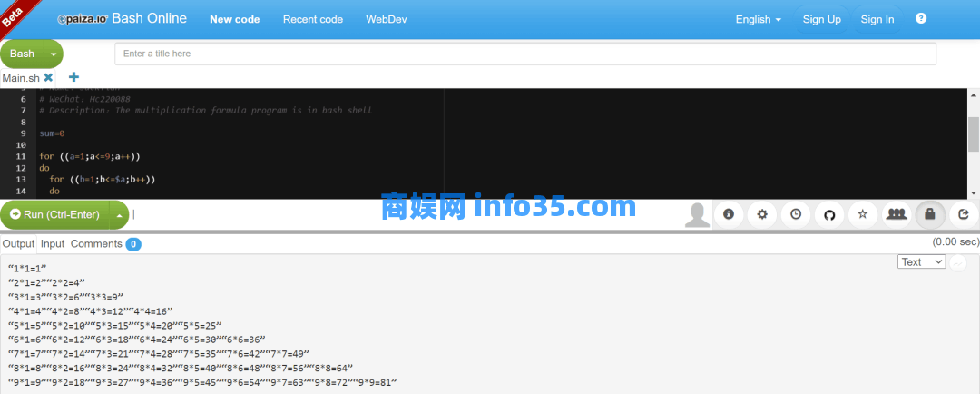The height and width of the screenshot is (394, 980).
Task: Select the Main.sh tab
Action: tap(21, 78)
